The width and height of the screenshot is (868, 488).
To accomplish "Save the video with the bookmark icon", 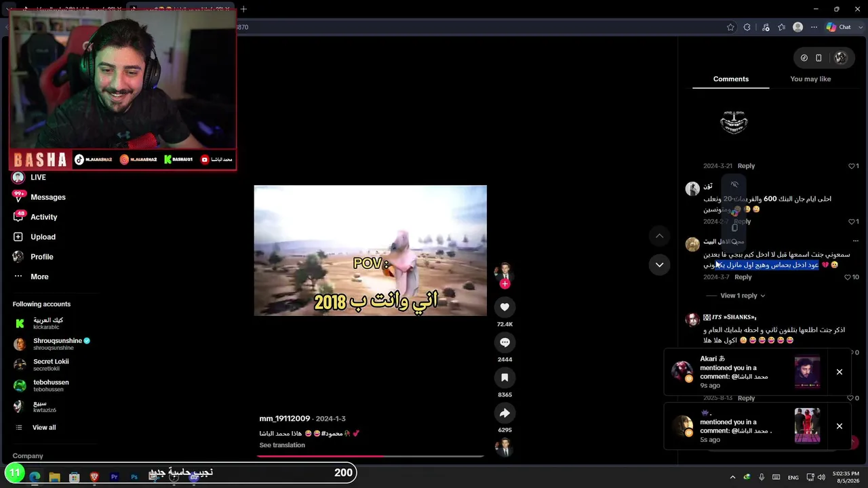I will pos(505,378).
